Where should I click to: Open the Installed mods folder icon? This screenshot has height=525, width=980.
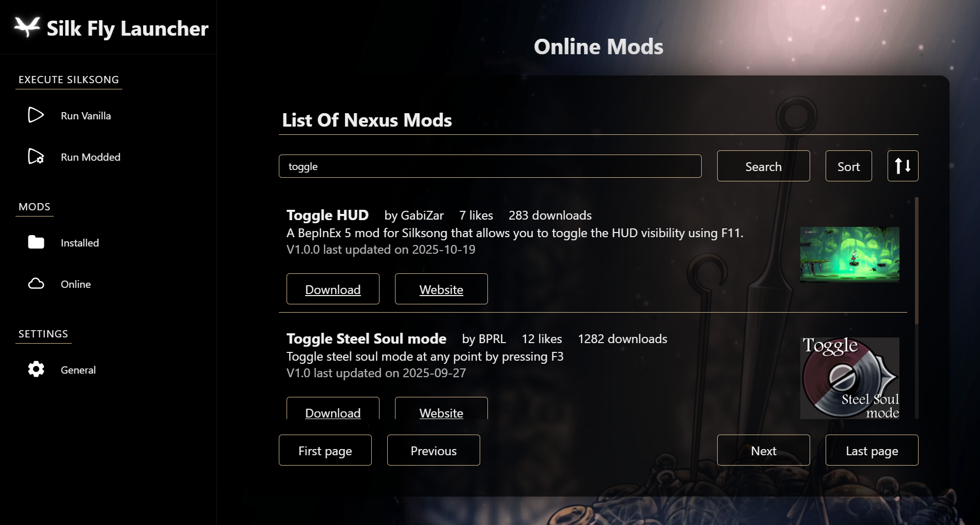[x=36, y=242]
